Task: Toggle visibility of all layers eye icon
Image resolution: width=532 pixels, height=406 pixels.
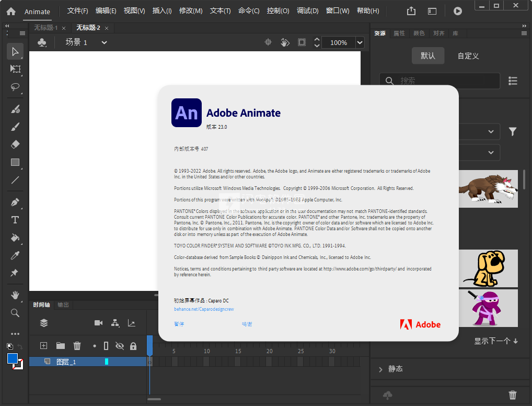Action: [x=120, y=346]
